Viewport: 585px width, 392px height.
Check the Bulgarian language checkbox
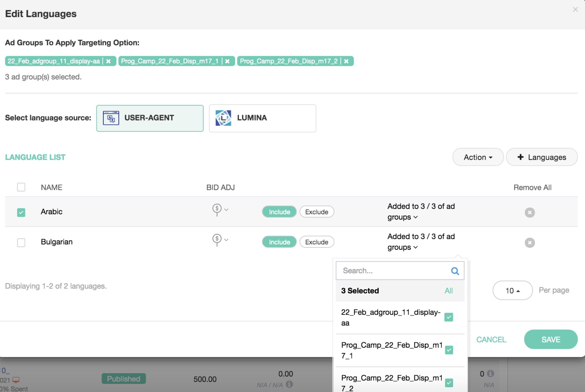point(21,242)
